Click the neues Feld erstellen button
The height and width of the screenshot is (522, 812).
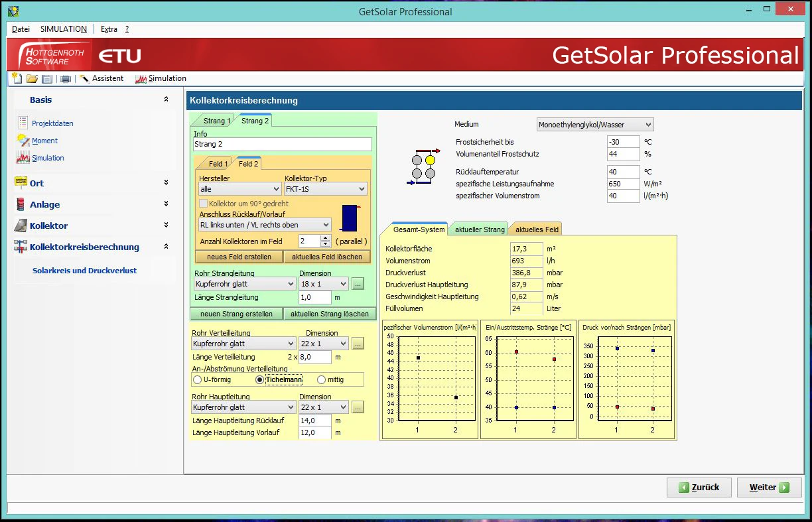click(239, 257)
